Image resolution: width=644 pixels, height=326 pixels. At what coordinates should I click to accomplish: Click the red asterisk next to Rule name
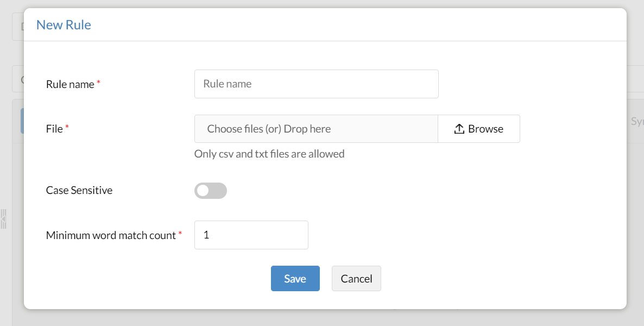click(99, 83)
